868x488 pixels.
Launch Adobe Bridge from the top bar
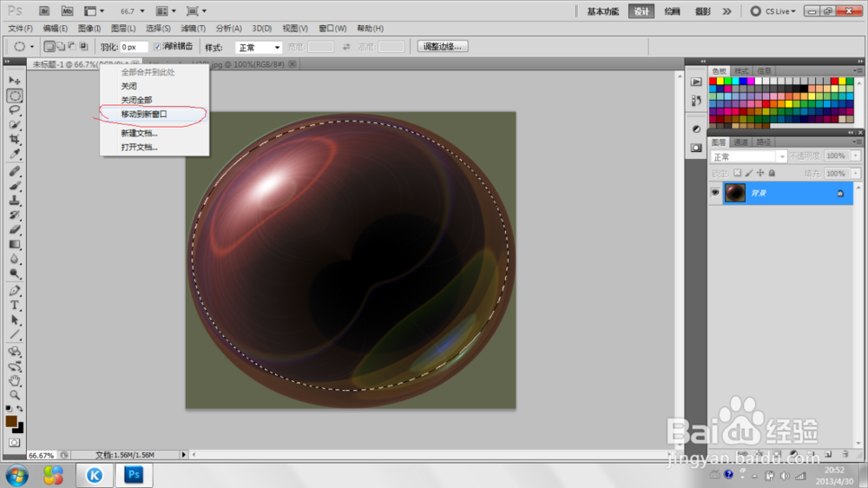[x=44, y=11]
